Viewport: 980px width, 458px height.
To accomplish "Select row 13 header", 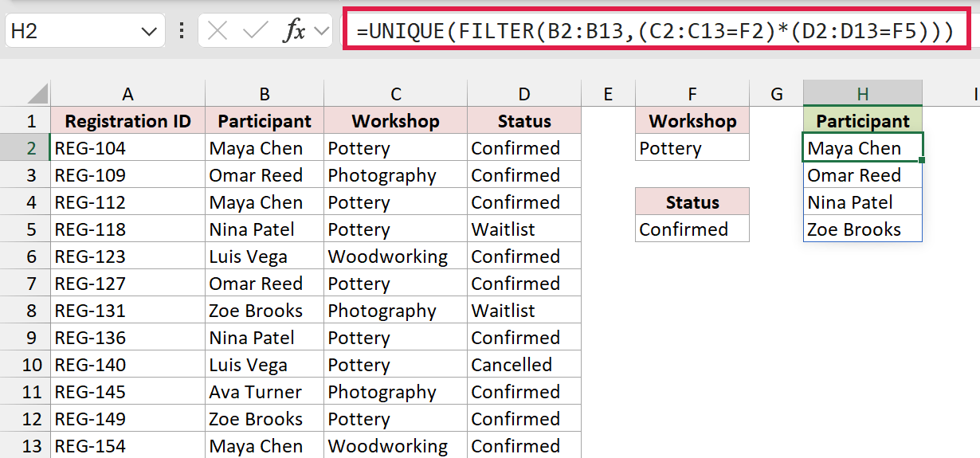I will (x=25, y=446).
